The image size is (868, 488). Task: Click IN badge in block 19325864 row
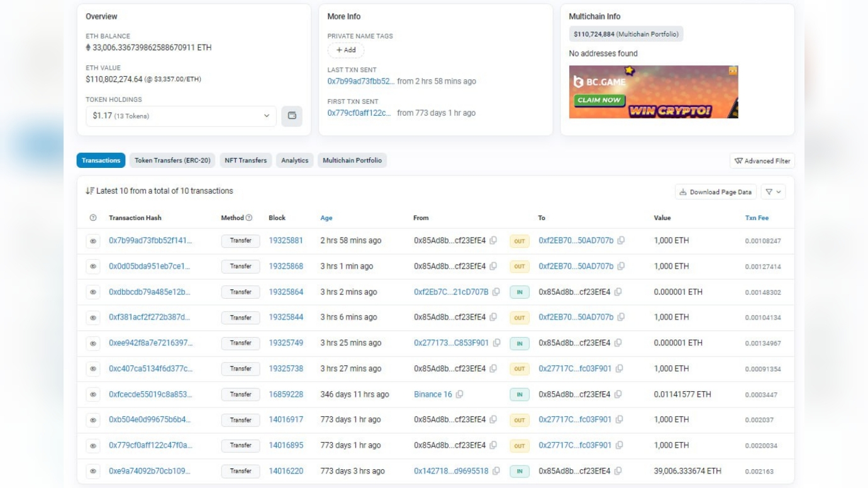coord(520,292)
